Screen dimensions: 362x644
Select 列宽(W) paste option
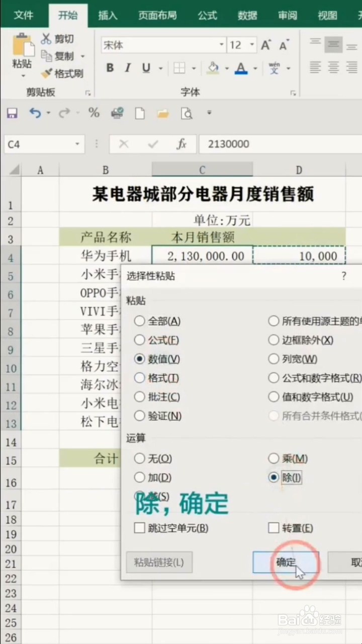293,359
